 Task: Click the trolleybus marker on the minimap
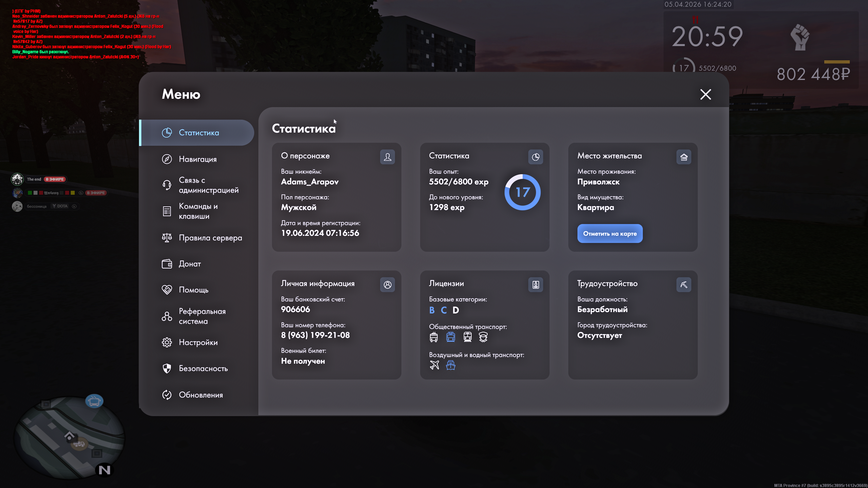tap(94, 402)
